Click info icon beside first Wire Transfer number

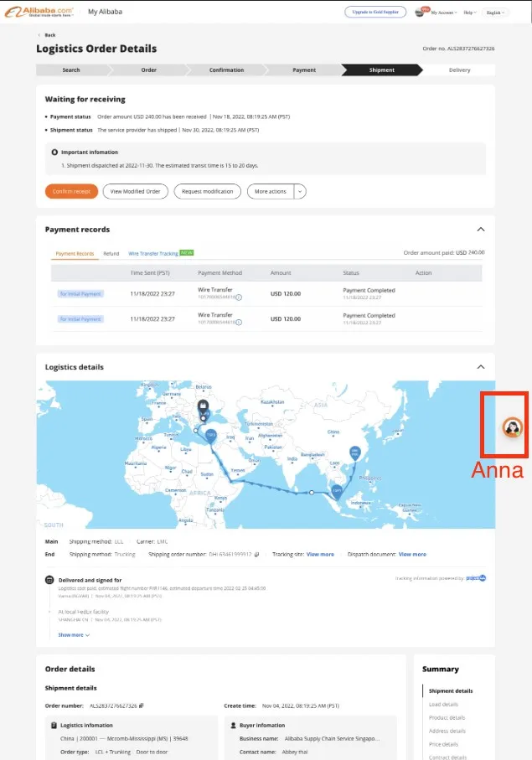[x=239, y=297]
